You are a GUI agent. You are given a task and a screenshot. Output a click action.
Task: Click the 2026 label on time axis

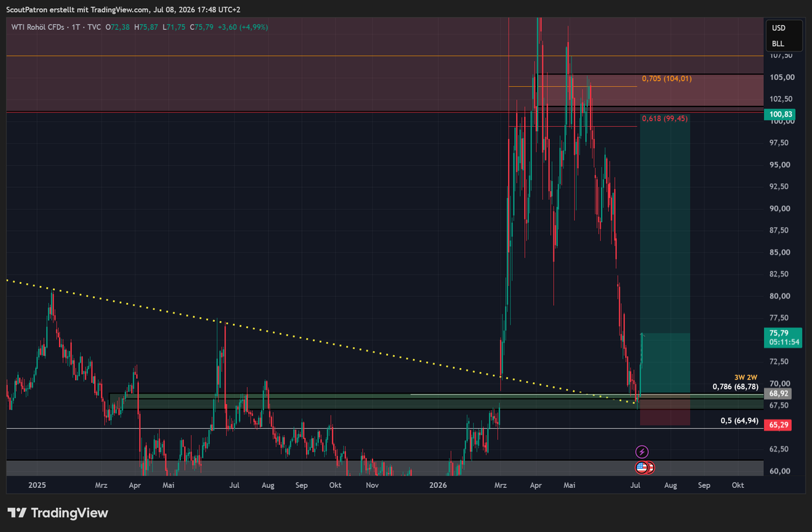(438, 485)
